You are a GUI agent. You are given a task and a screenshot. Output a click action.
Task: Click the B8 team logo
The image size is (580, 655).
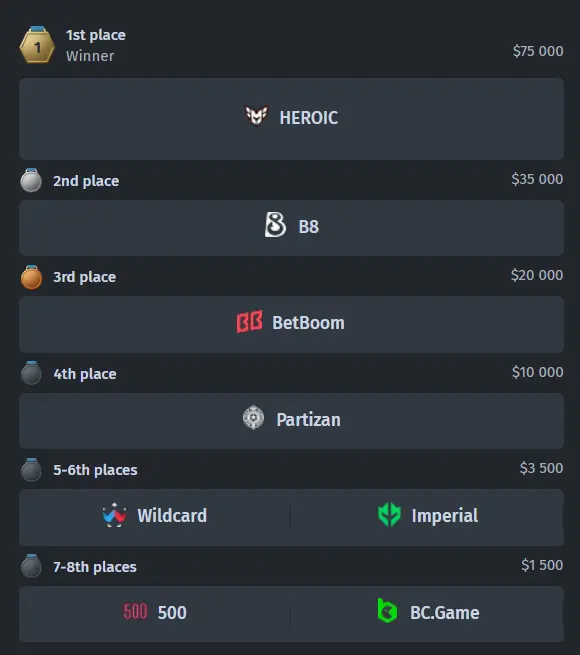(x=275, y=225)
